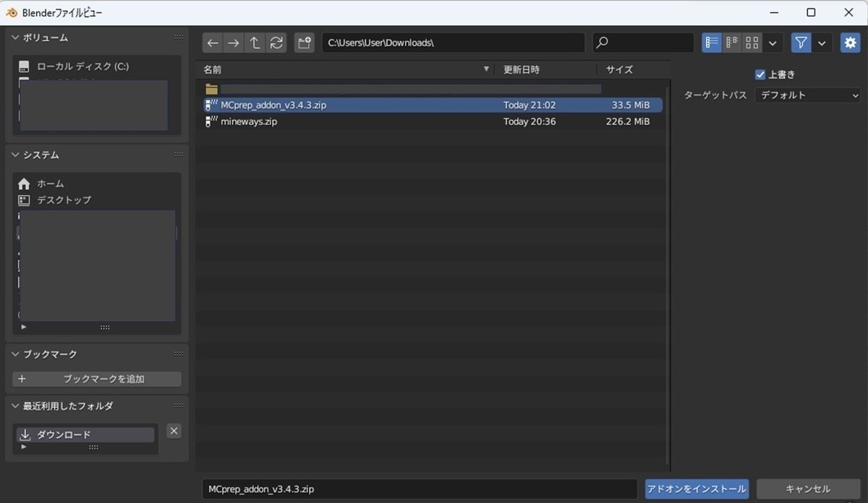
Task: Toggle the 上書き checkbox
Action: point(759,75)
